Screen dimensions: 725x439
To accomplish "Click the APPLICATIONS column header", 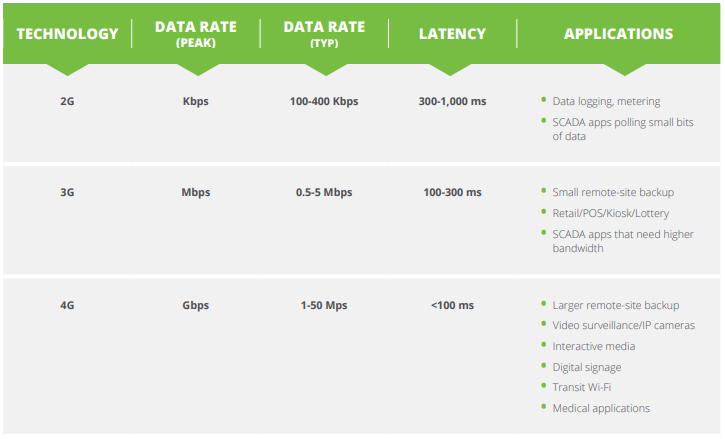I will (618, 34).
